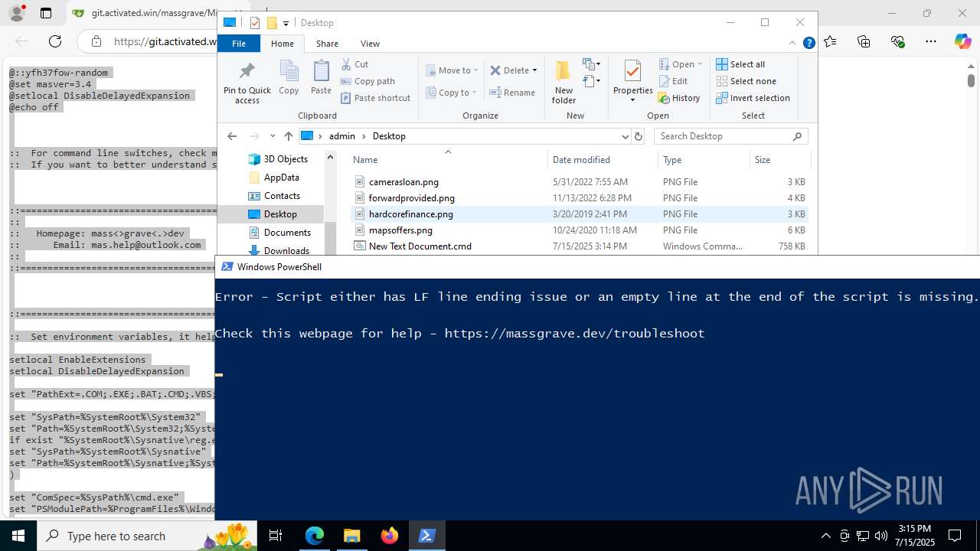Open Customize Quick Access Toolbar dropdown
The height and width of the screenshot is (551, 980).
pos(286,23)
